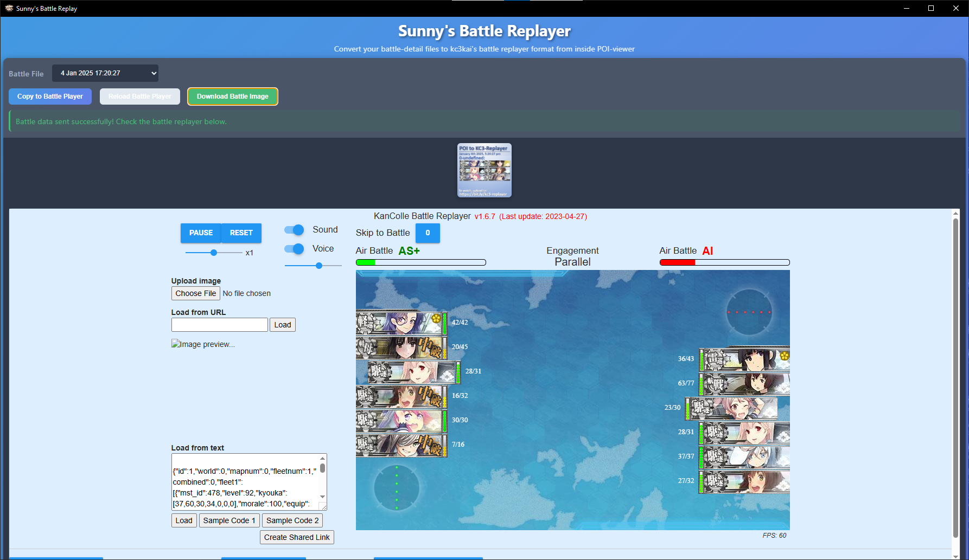Pause the battle replay
Screen dimensions: 969x560
[201, 233]
